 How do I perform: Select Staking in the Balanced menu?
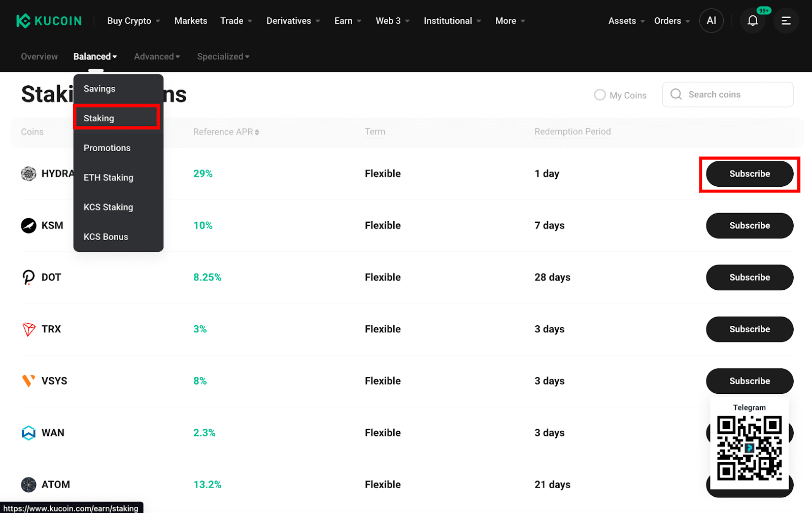118,118
